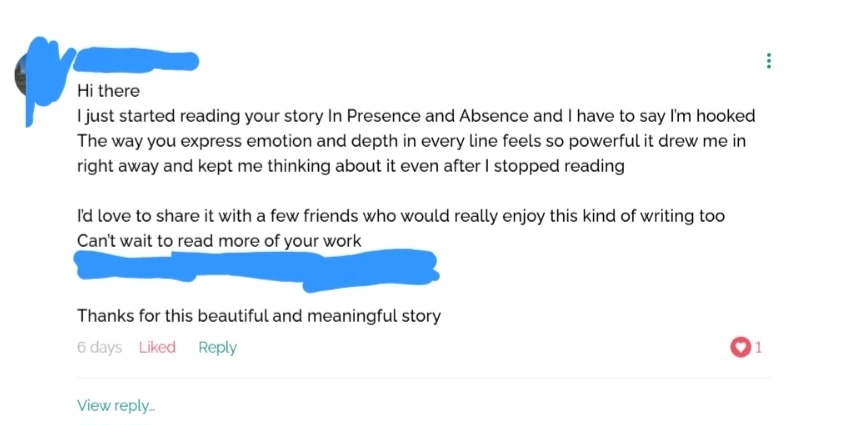Reply to this comment

tap(217, 347)
